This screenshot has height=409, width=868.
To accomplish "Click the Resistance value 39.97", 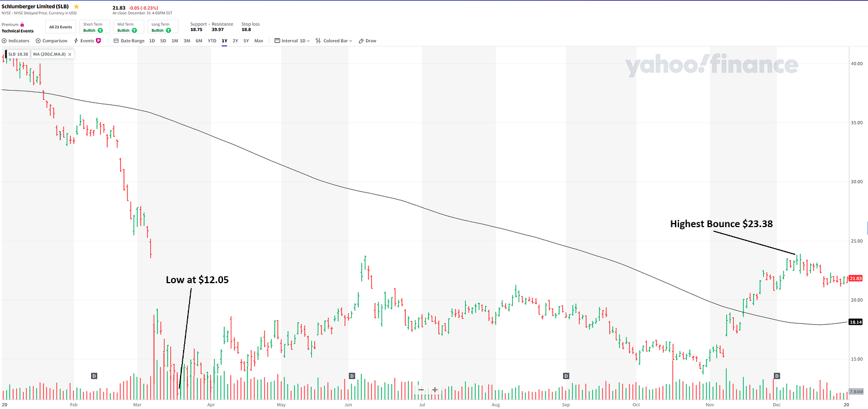I will click(218, 29).
